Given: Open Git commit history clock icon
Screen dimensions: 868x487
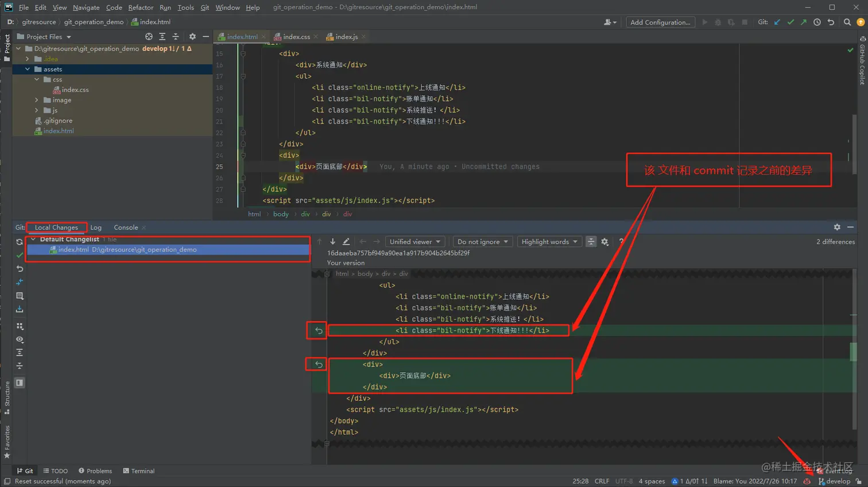Looking at the screenshot, I should 818,22.
